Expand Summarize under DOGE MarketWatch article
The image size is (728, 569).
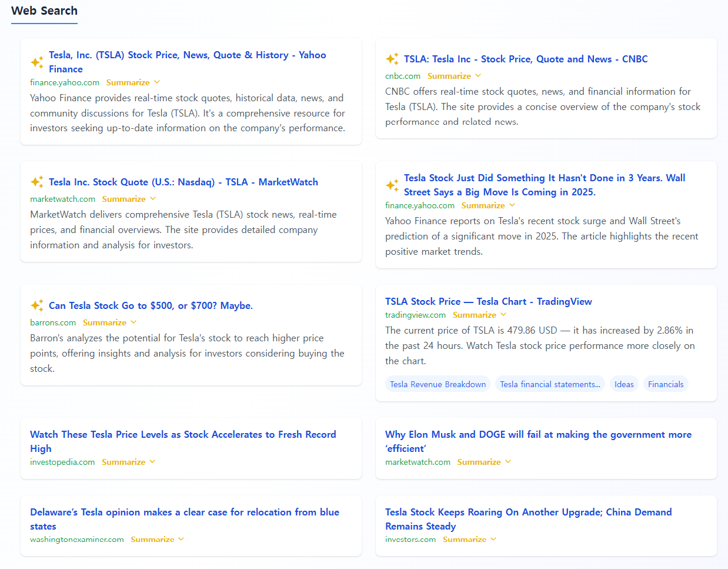484,462
